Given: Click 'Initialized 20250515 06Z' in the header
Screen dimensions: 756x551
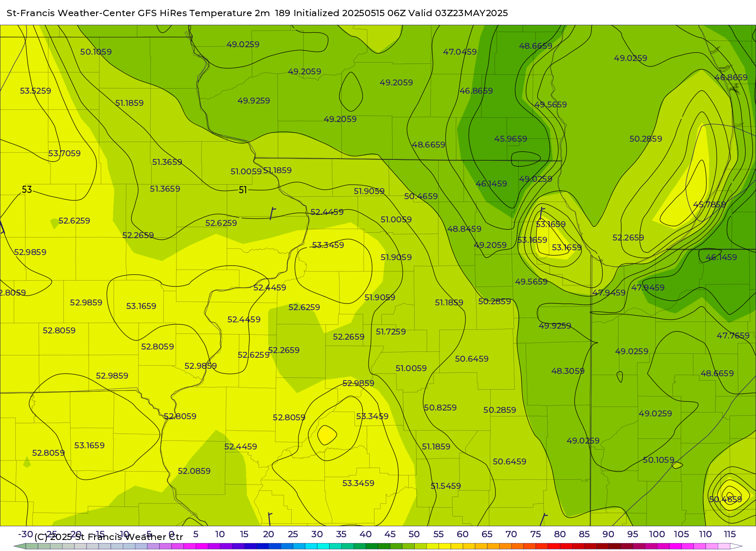Looking at the screenshot, I should tap(350, 13).
